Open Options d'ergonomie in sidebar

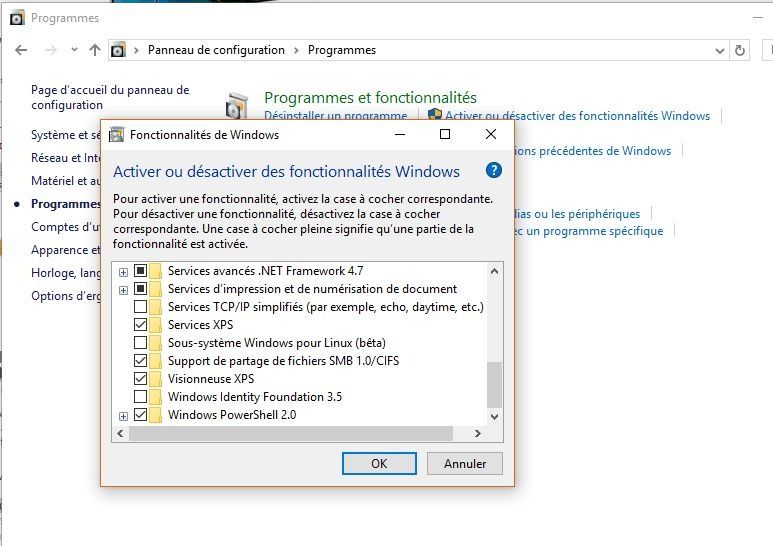pyautogui.click(x=65, y=296)
